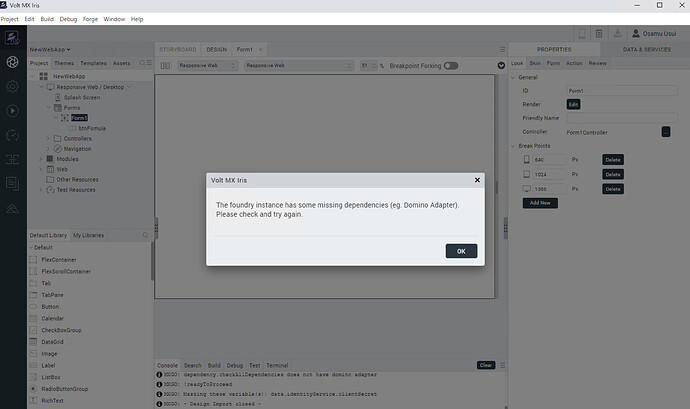Image resolution: width=690 pixels, height=409 pixels.
Task: Open the Window menu
Action: (114, 19)
